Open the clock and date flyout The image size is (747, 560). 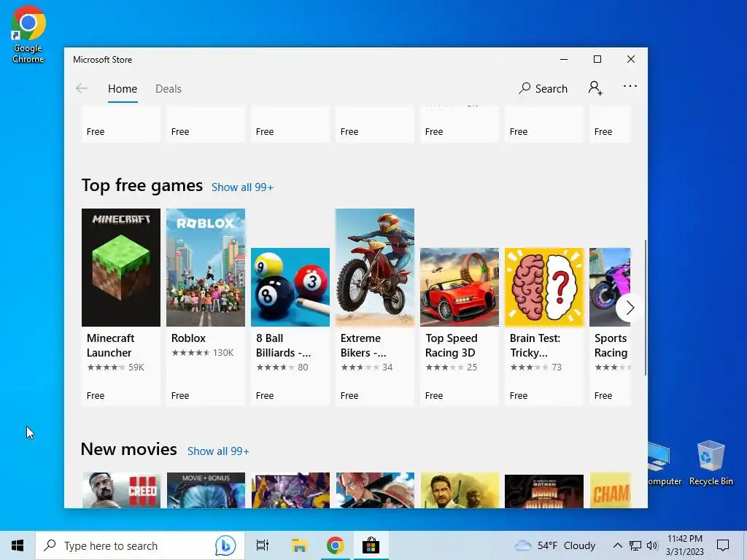point(684,545)
